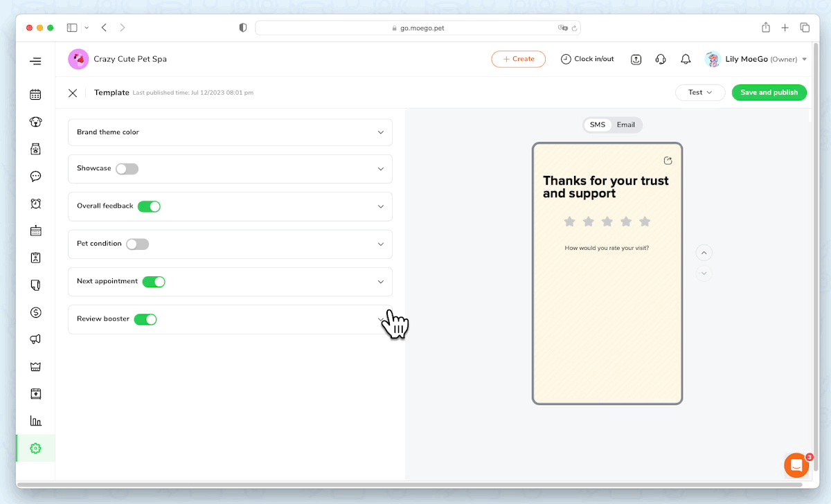Screen dimensions: 831x504
Task: Switch preview to Email tab
Action: (x=626, y=125)
